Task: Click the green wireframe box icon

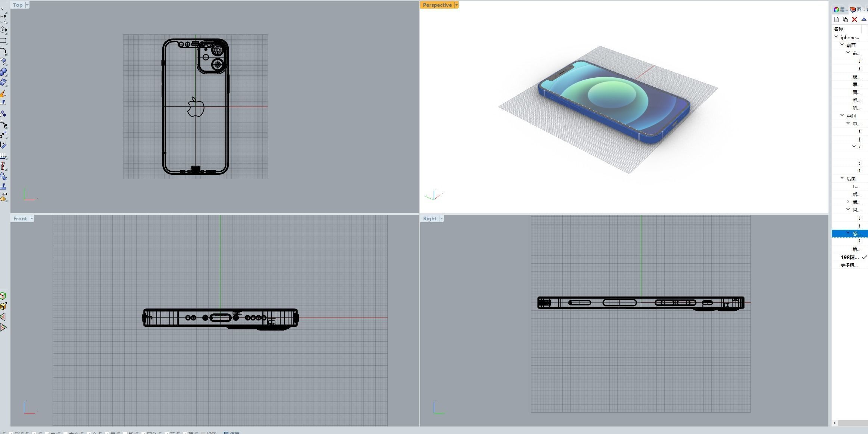Action: click(x=3, y=296)
